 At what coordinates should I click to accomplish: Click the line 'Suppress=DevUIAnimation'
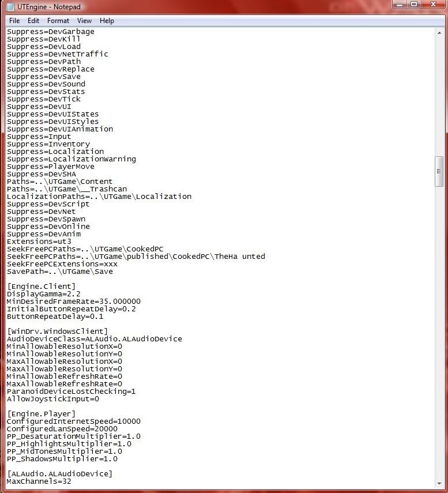60,129
